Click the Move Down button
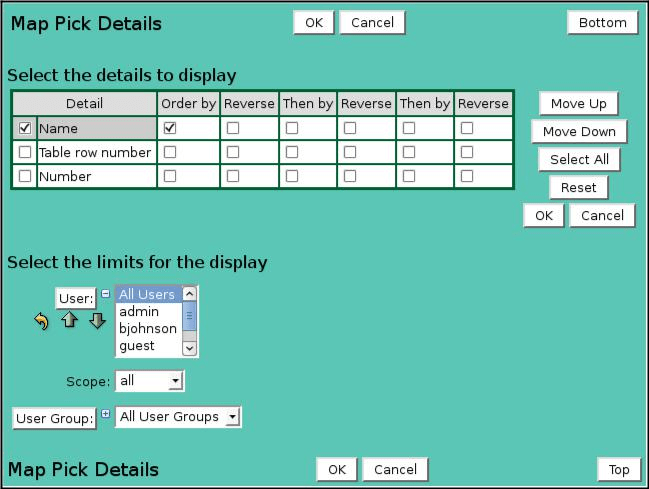This screenshot has height=489, width=649. (x=579, y=131)
